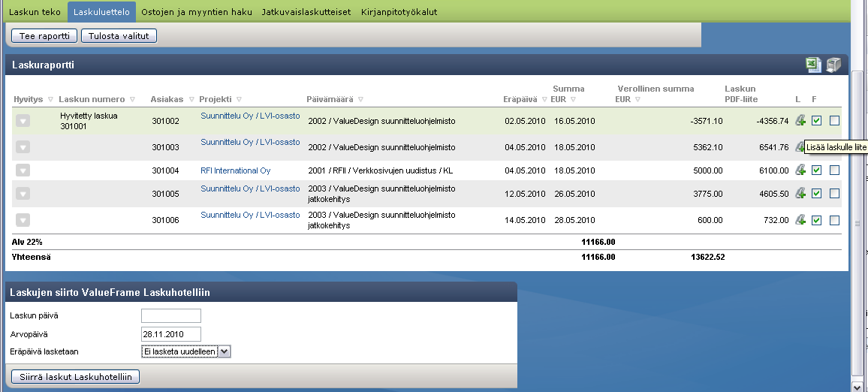Click the taxable amount 6541.76
The height and width of the screenshot is (392, 868).
point(774,147)
